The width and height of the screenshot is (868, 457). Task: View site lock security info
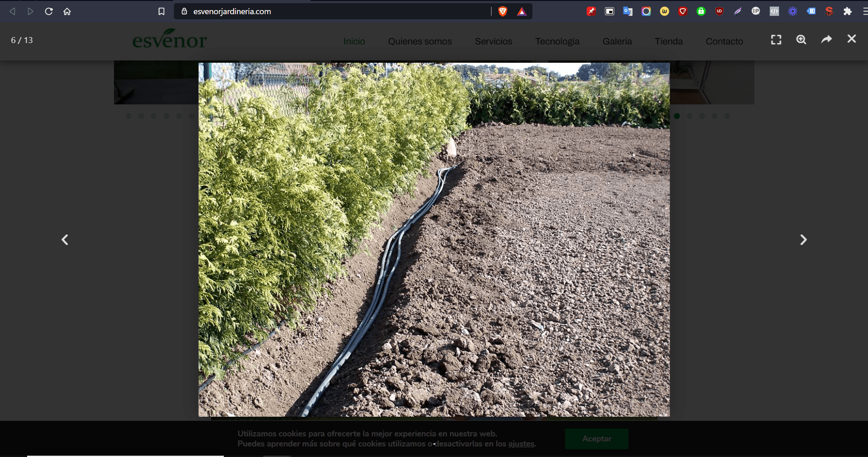pos(184,11)
